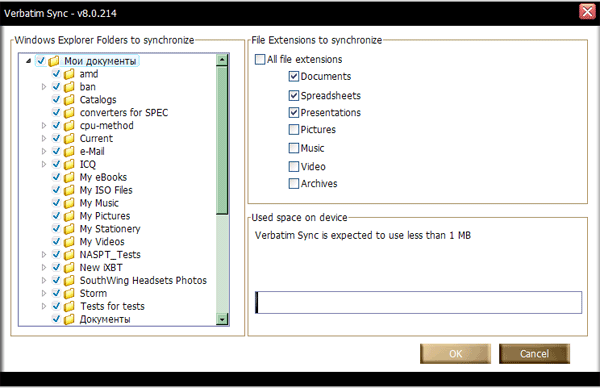Click the My ISO Files folder icon
Image resolution: width=600 pixels, height=388 pixels.
pos(69,190)
